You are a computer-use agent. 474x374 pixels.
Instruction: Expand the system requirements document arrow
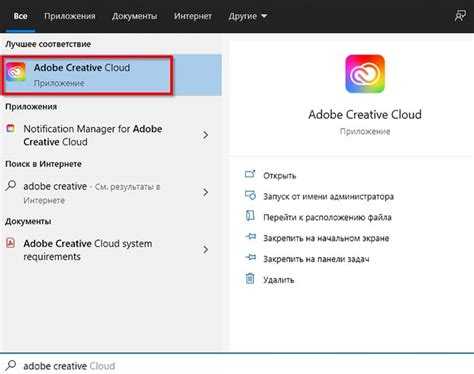[205, 250]
